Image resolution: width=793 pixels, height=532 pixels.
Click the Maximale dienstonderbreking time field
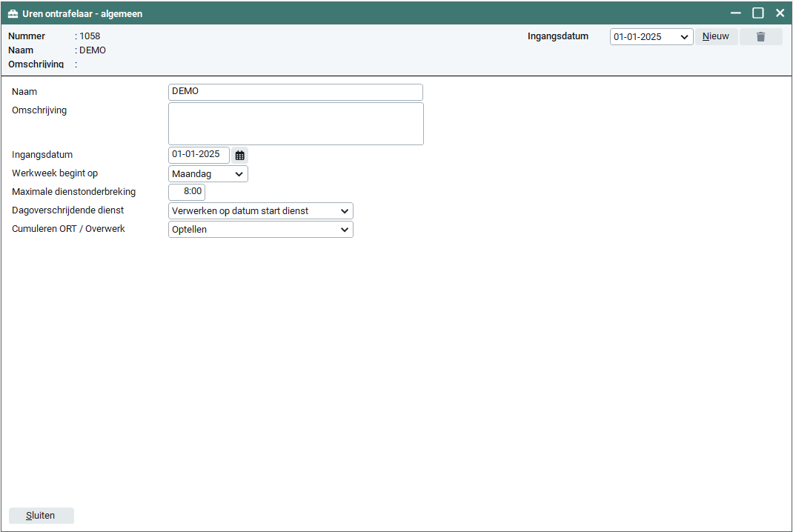187,192
